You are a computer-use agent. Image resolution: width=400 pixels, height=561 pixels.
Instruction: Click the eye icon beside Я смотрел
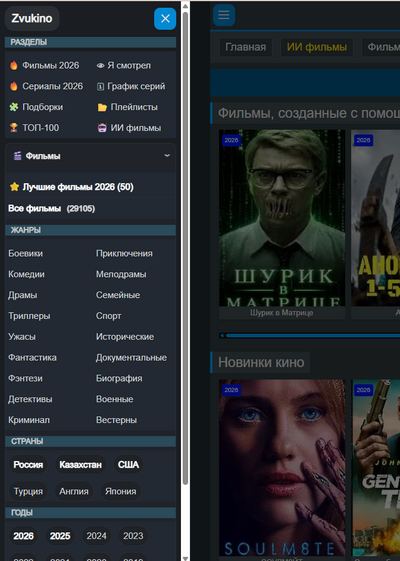(x=101, y=66)
